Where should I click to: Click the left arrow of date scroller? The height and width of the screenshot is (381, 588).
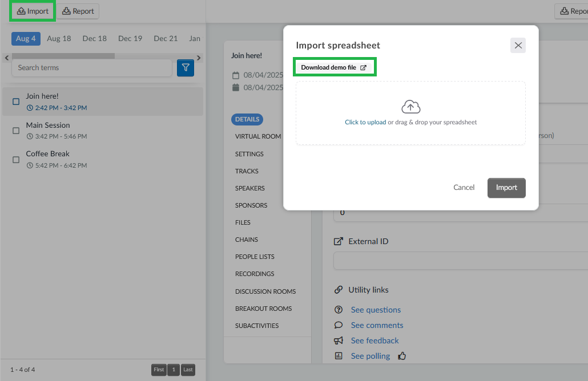(7, 58)
